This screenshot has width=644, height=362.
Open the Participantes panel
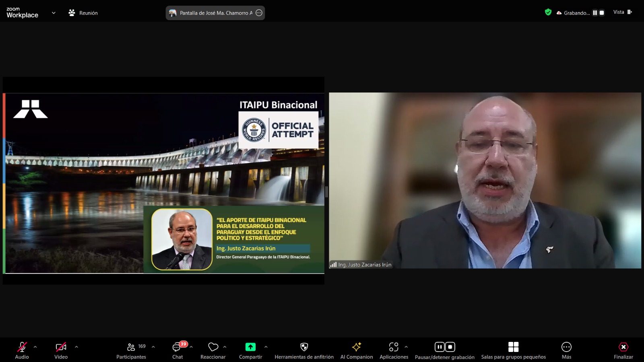(131, 350)
